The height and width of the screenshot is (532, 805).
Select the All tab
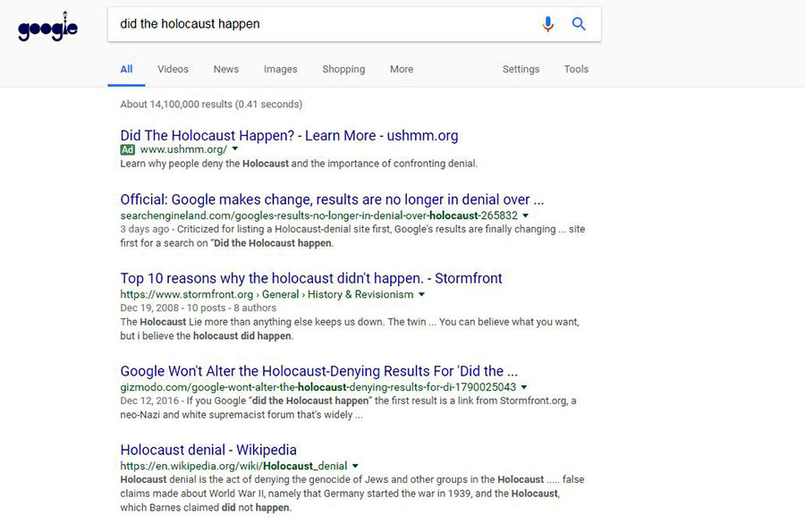coord(126,69)
